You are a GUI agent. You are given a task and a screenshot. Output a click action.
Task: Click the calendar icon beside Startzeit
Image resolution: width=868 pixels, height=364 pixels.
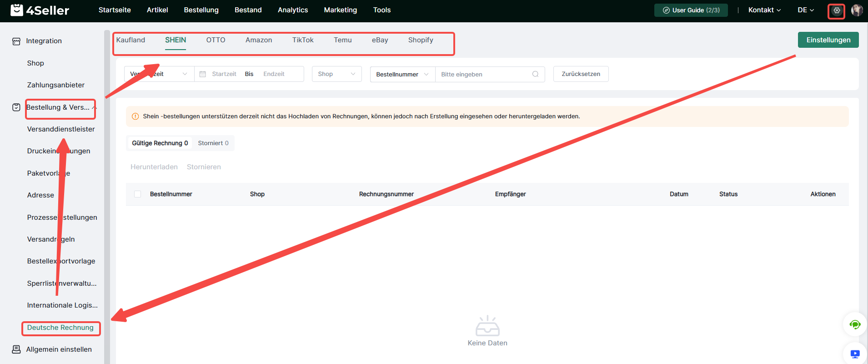(x=203, y=74)
